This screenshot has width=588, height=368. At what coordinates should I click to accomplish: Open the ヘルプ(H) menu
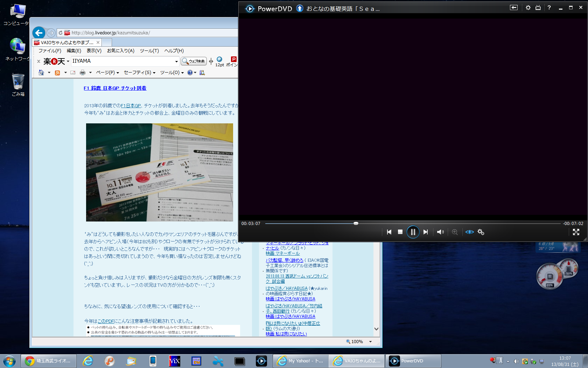point(174,51)
